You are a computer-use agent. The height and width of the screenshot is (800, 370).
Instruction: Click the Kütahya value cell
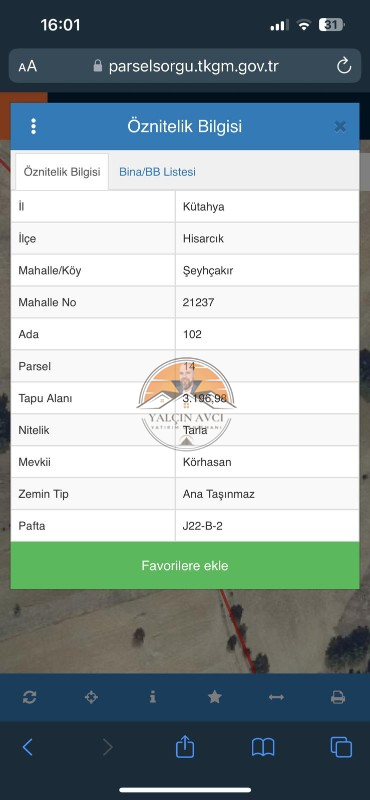(x=267, y=207)
